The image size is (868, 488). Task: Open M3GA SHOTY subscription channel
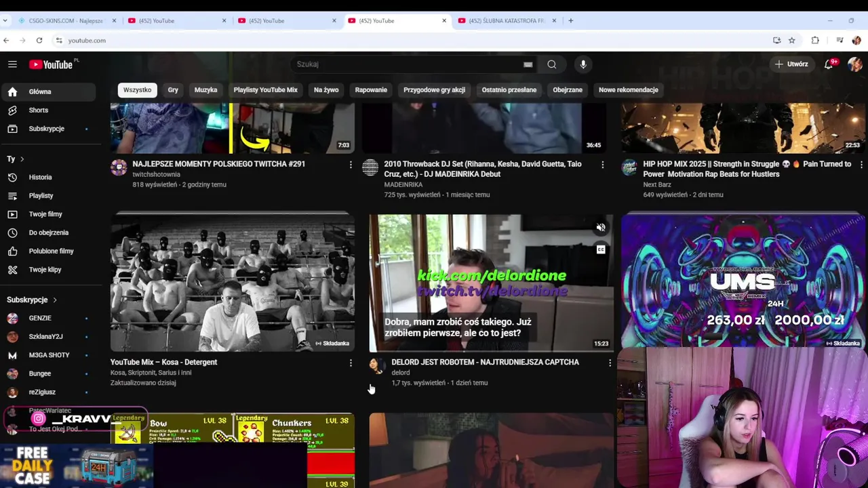tap(48, 355)
